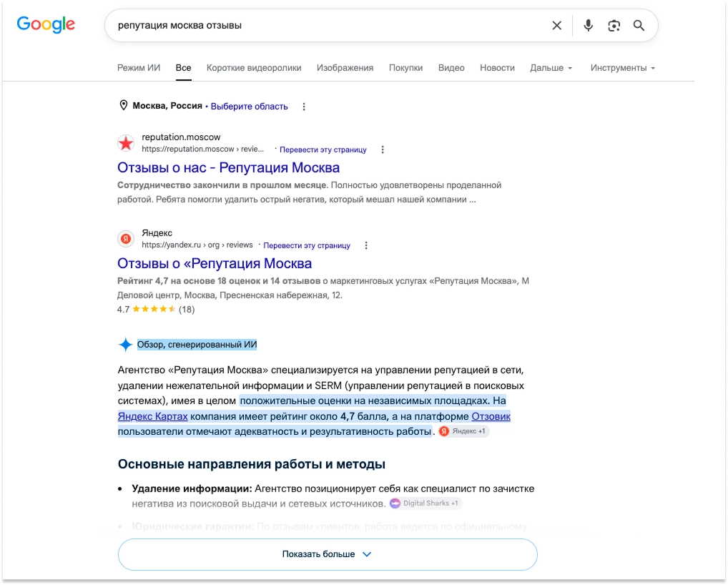Open three-dot menu for reputation.moscow result
Screen dimensions: 728x585
click(383, 149)
